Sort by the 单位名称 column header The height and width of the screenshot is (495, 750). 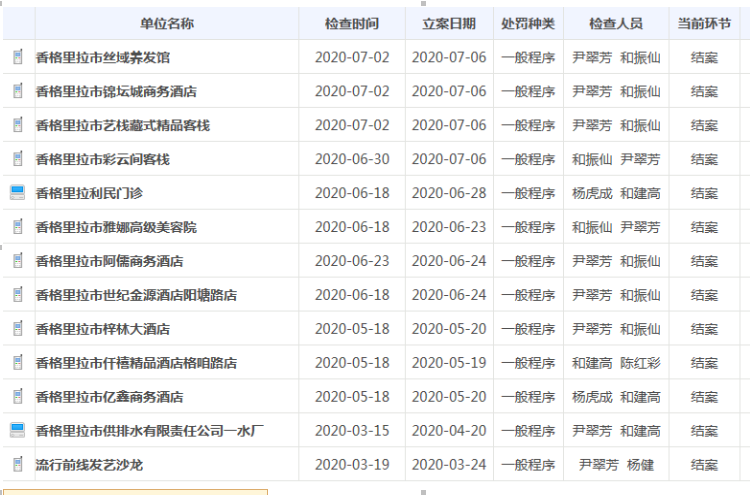pyautogui.click(x=167, y=23)
